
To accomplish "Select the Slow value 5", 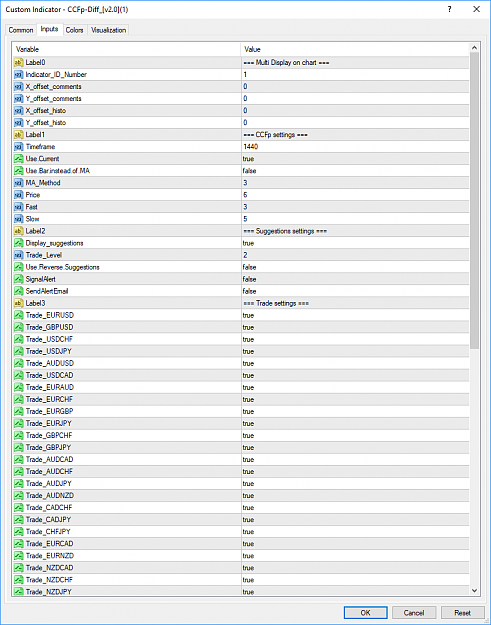I will coord(245,219).
